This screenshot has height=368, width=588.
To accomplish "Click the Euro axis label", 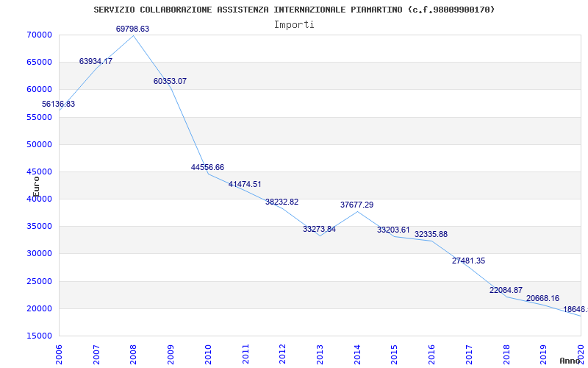I will coord(36,187).
